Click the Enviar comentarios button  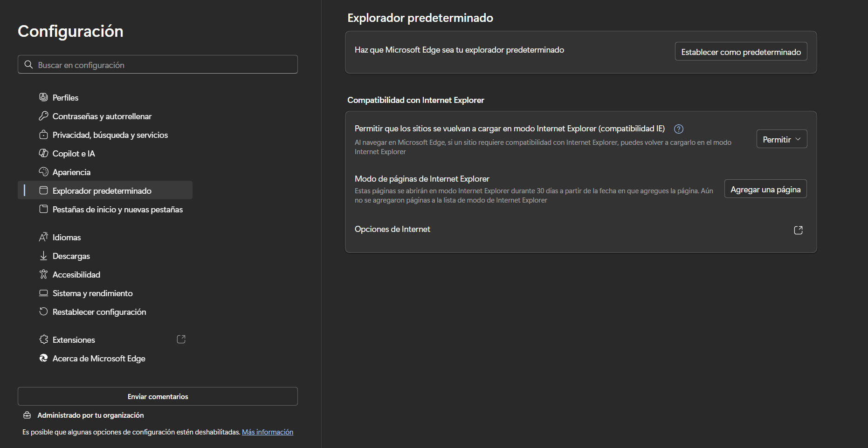pos(158,396)
